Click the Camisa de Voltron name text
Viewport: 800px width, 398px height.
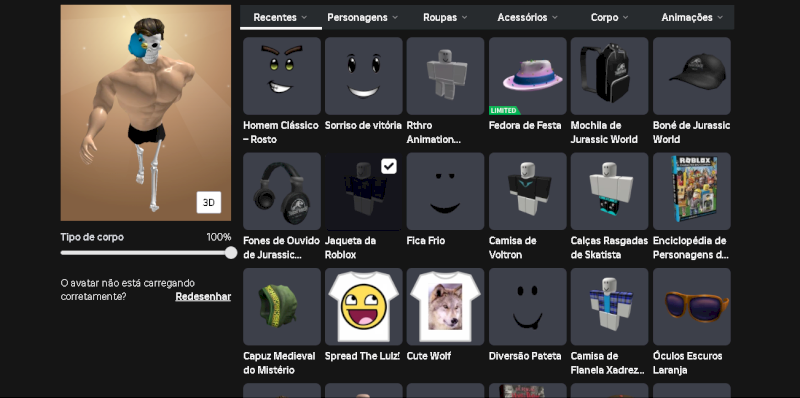tap(513, 247)
